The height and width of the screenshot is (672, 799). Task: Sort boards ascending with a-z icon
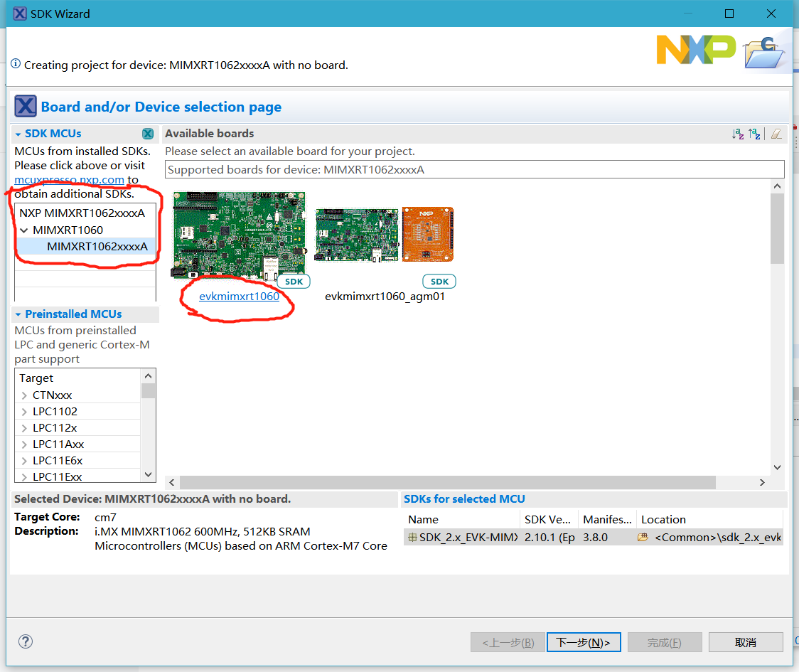[737, 133]
